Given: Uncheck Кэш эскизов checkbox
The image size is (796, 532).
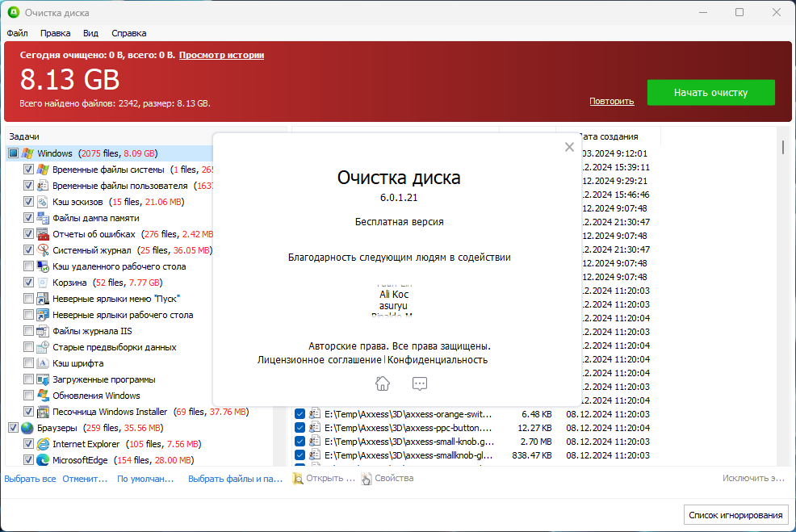Looking at the screenshot, I should pos(28,202).
